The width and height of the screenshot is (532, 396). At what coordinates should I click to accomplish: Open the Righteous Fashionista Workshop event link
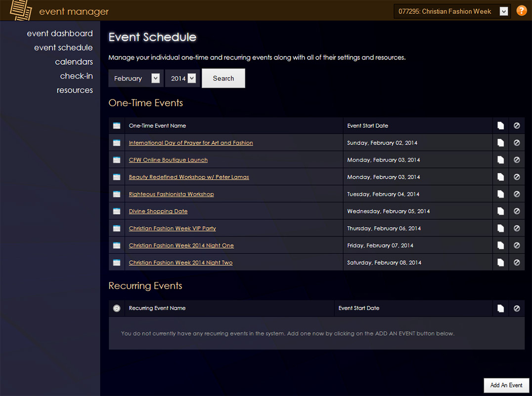pos(171,194)
